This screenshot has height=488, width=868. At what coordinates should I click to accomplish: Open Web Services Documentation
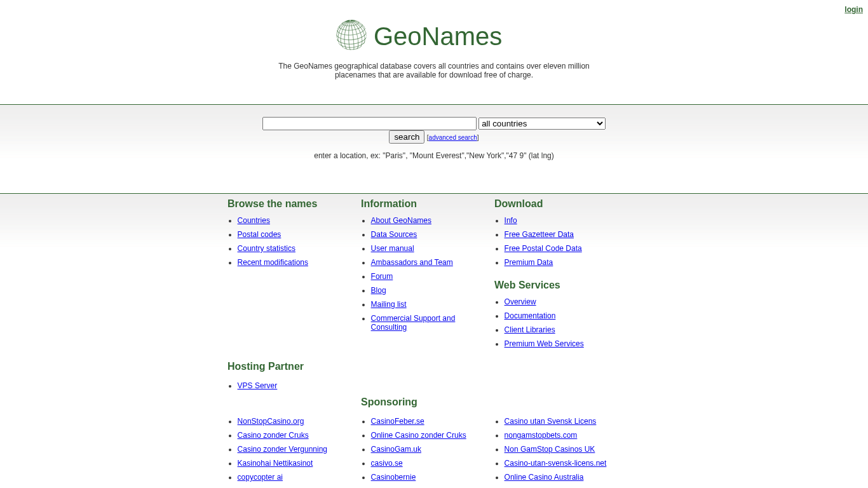[x=530, y=316]
